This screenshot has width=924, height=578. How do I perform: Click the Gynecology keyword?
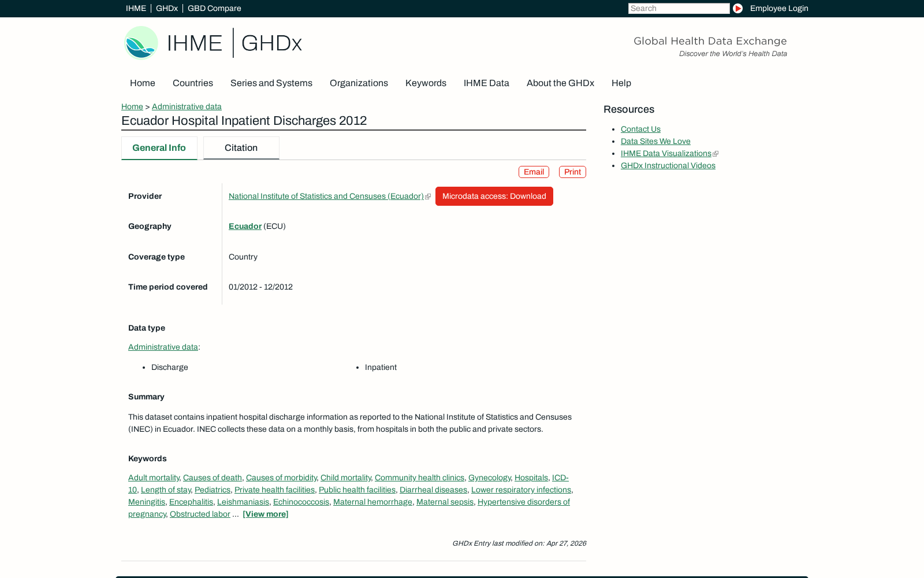[x=490, y=478]
